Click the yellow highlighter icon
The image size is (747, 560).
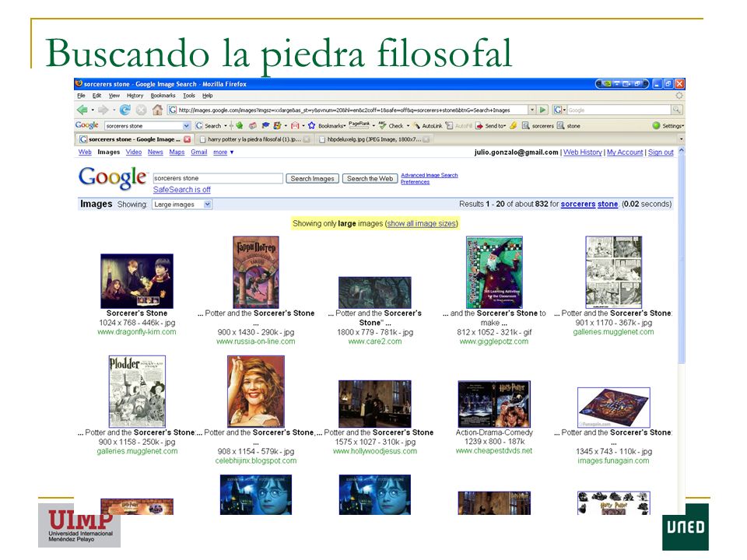pos(513,126)
